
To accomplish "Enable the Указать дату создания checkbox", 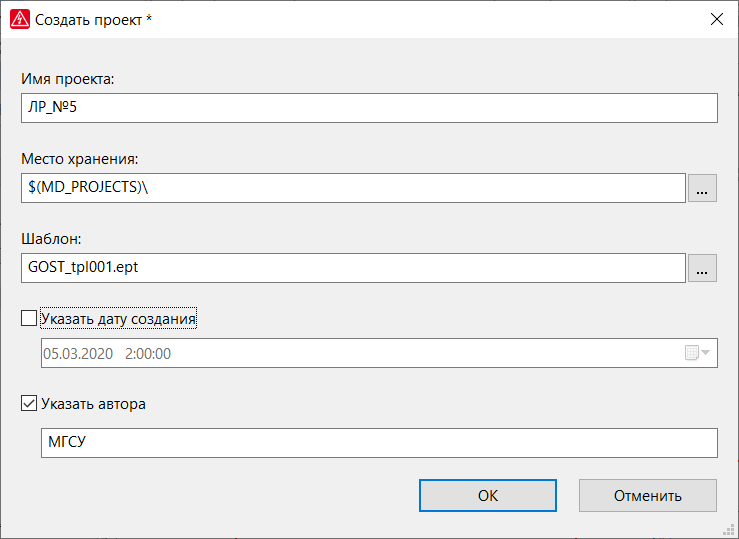I will click(29, 318).
